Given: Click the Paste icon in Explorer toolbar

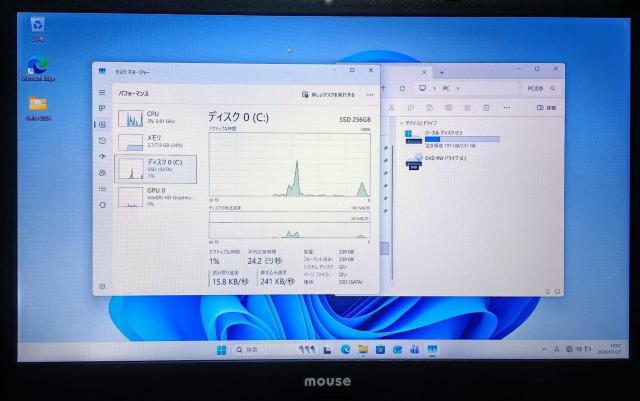Looking at the screenshot, I should point(429,108).
